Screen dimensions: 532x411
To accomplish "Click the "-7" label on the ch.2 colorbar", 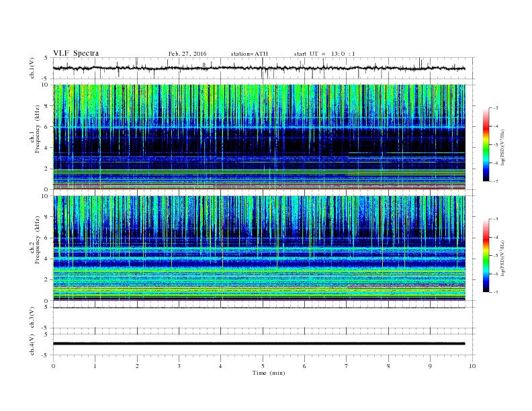I will tap(496, 292).
